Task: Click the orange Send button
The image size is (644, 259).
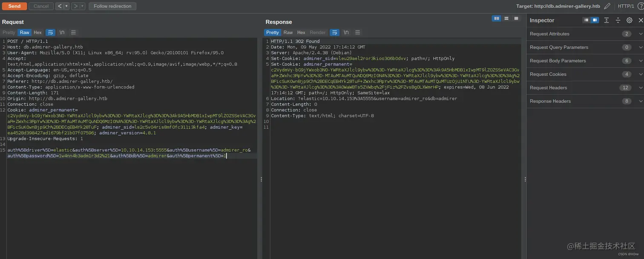Action: coord(14,6)
